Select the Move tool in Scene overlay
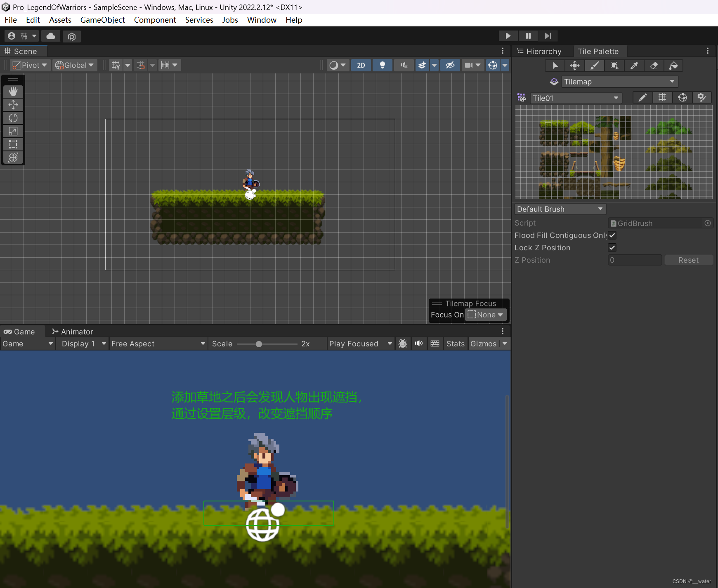The image size is (718, 588). [13, 105]
